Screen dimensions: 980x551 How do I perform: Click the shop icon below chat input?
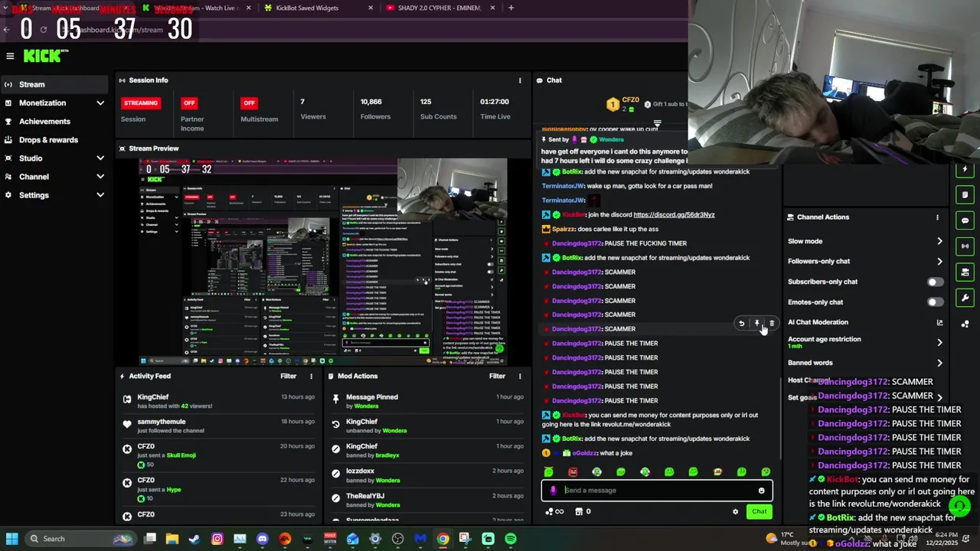point(579,512)
